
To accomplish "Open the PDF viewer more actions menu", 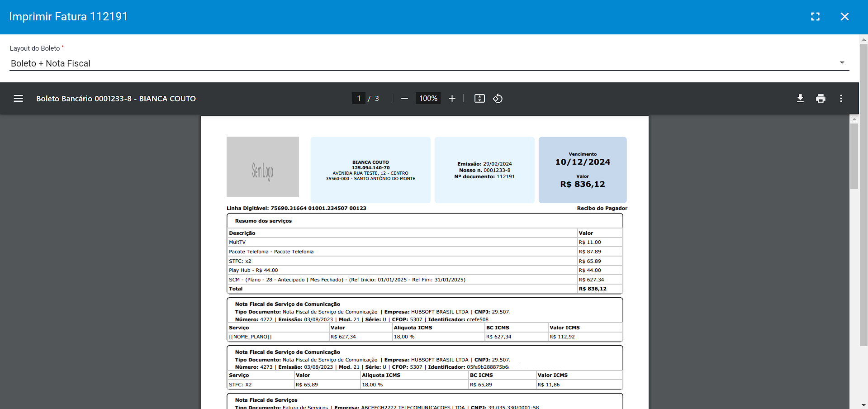I will (x=841, y=99).
